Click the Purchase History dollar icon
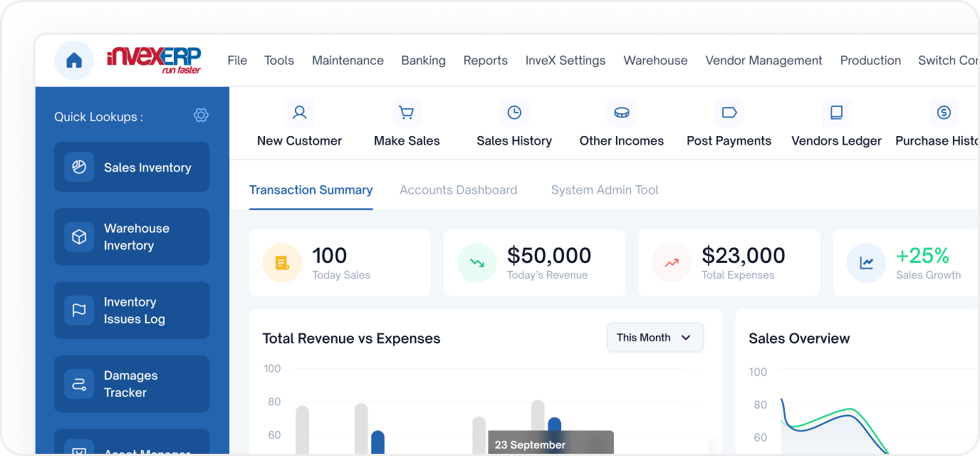The image size is (980, 456). tap(944, 113)
